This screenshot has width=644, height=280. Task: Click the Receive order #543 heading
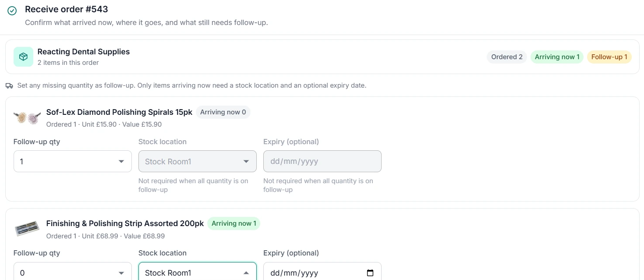[67, 9]
